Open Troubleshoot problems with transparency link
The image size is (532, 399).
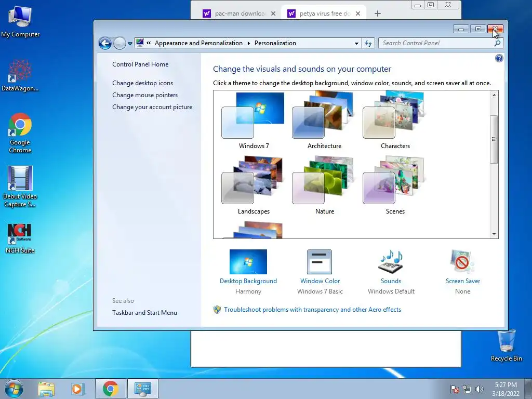[312, 310]
